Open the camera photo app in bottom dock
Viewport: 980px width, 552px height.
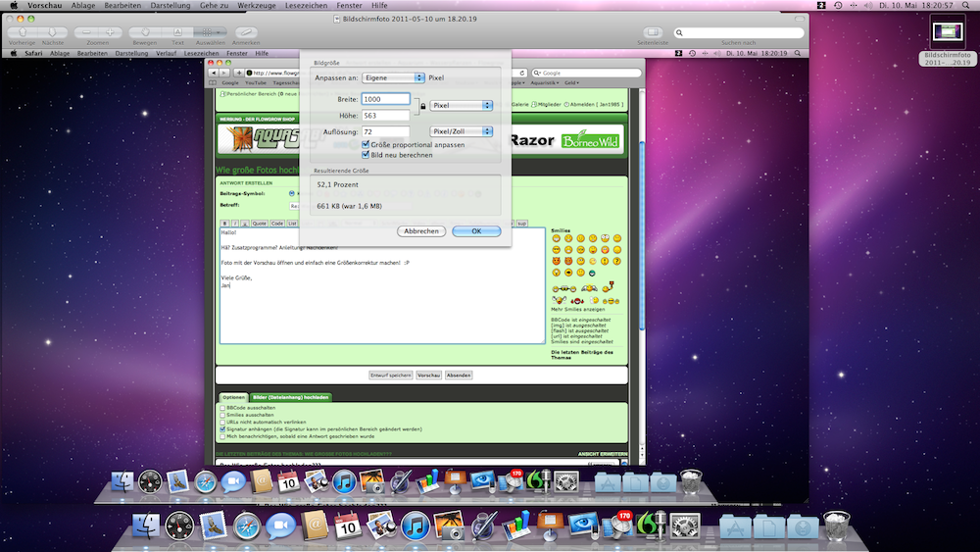tap(449, 526)
